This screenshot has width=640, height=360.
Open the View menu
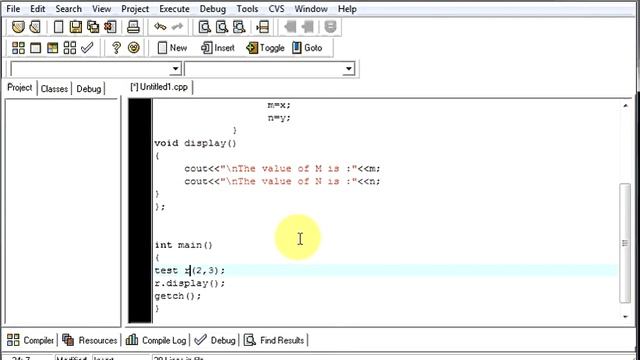[x=101, y=9]
